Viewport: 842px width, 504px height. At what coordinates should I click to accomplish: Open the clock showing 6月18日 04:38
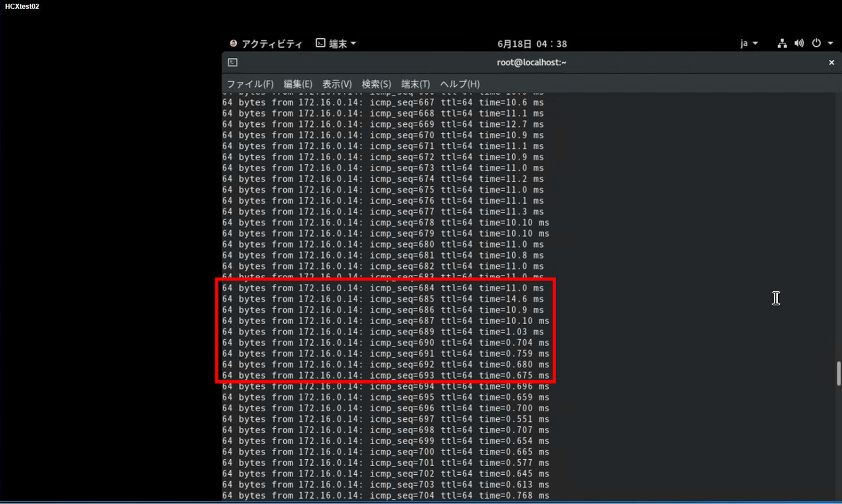pos(532,44)
